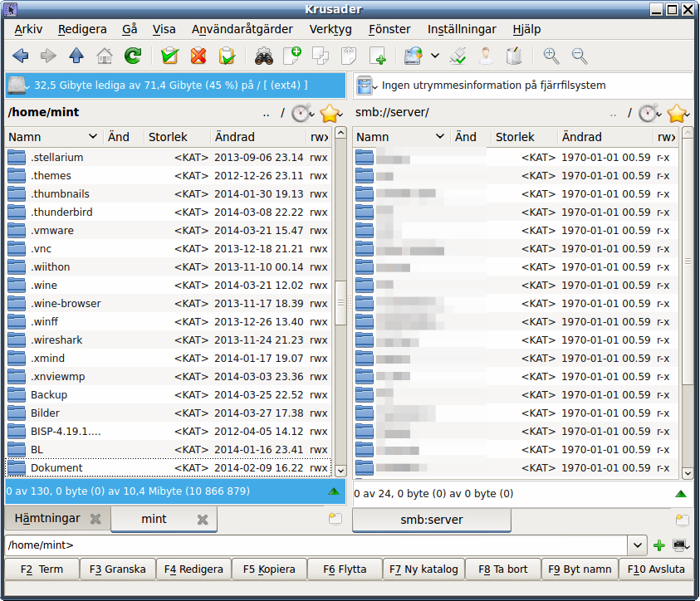
Task: Open right panel media selector dropdown
Action: click(x=367, y=86)
